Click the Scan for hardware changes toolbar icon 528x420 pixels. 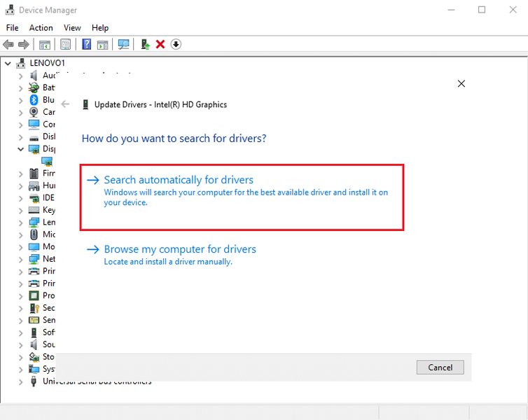[124, 44]
